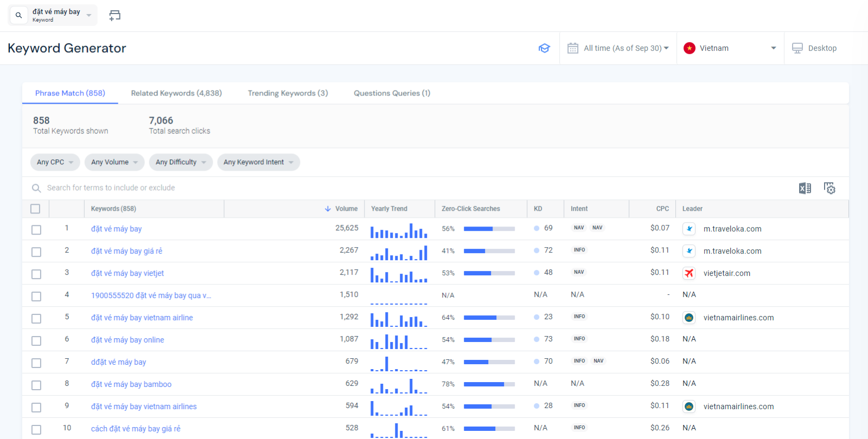Click the Intent column header
868x439 pixels.
click(579, 209)
